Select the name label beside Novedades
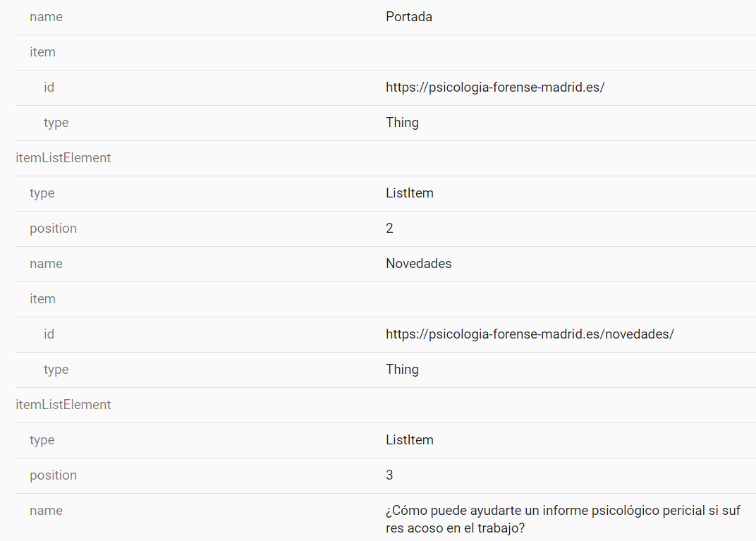Screen dimensions: 756x541 [x=46, y=264]
